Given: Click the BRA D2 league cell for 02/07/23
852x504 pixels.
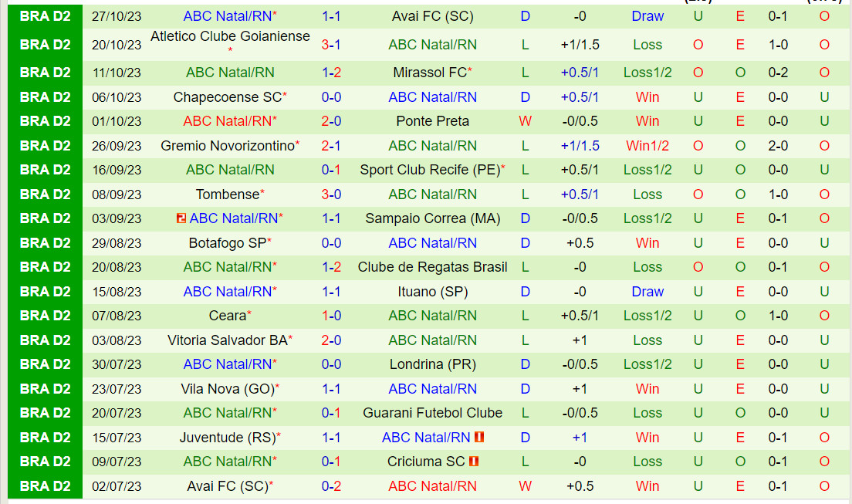Looking at the screenshot, I should pos(45,486).
